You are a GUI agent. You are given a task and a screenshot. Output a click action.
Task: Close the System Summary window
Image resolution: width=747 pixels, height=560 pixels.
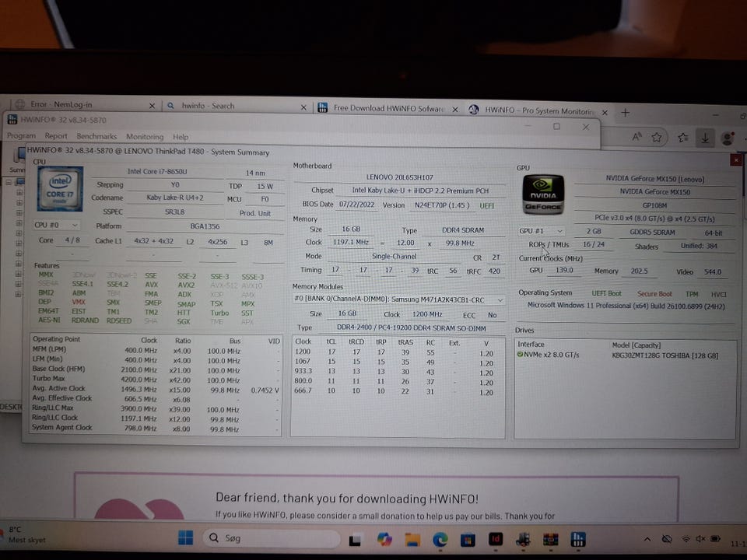click(735, 160)
